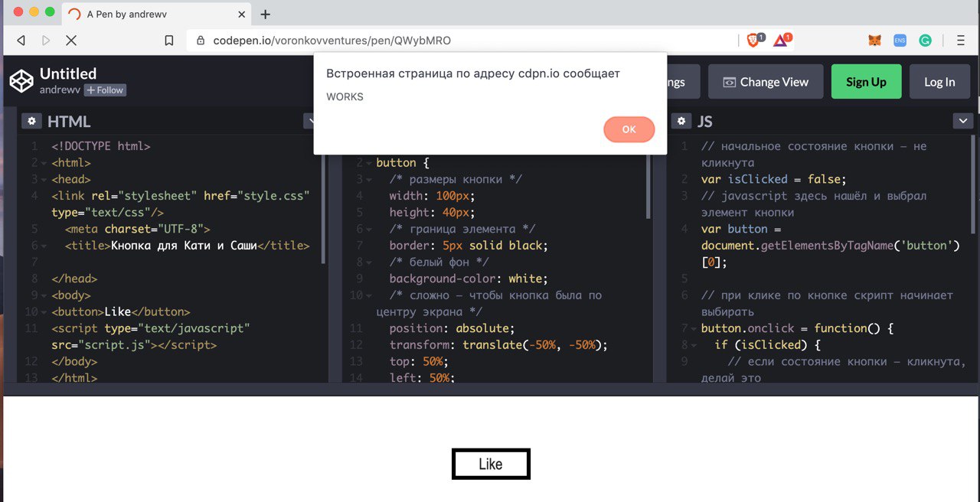Viewport: 980px width, 502px height.
Task: Click OK in the alert dialog
Action: (629, 129)
